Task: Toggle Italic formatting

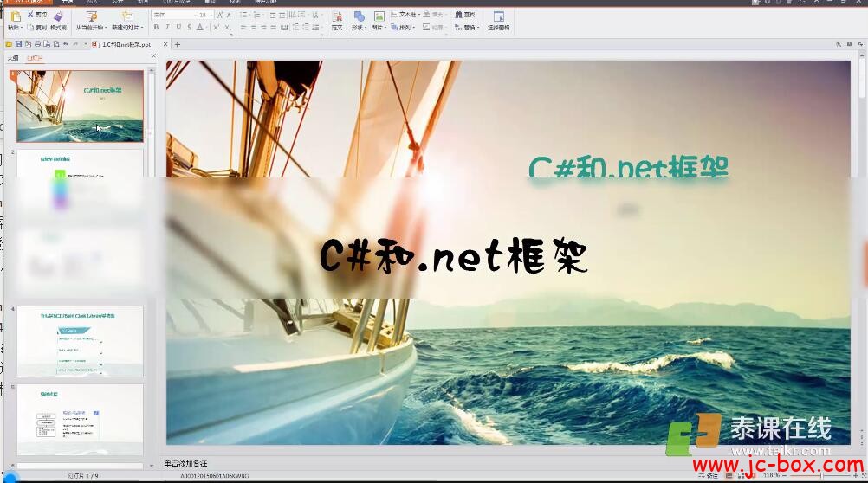Action: (167, 28)
